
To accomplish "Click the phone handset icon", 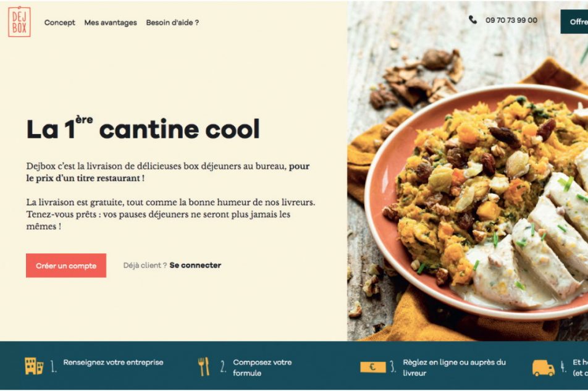I will coord(473,20).
